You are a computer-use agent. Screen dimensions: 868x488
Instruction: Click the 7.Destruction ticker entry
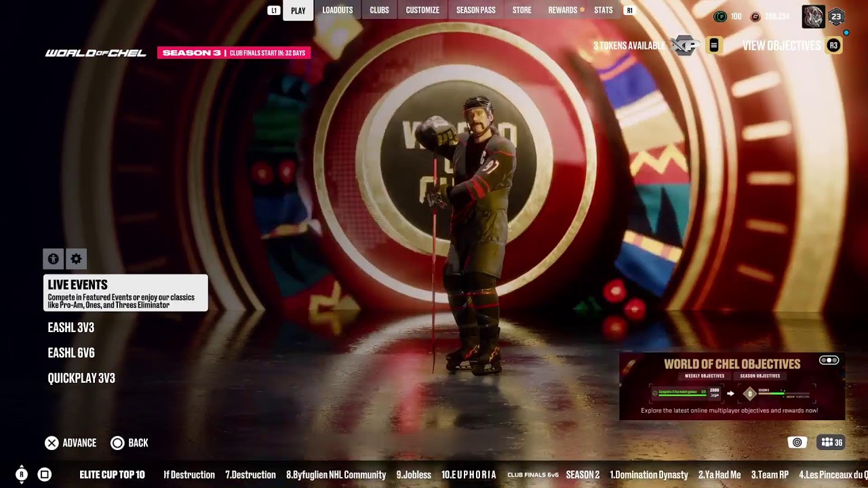250,474
